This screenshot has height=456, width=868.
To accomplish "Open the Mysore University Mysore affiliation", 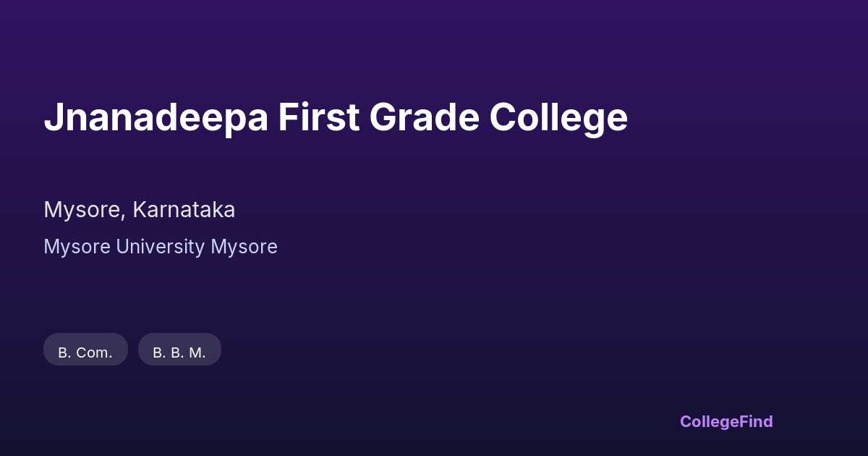I will (x=160, y=247).
